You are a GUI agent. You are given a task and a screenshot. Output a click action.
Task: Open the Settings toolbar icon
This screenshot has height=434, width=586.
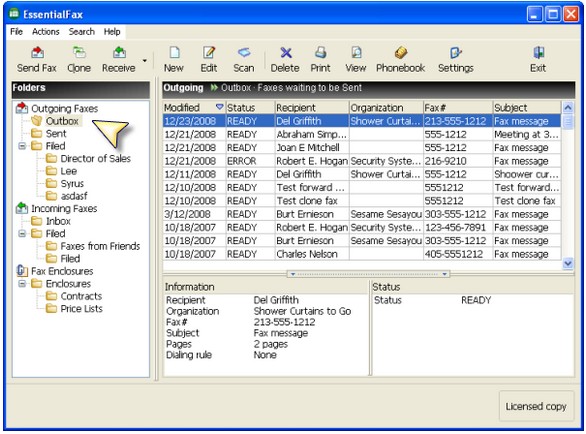coord(456,60)
